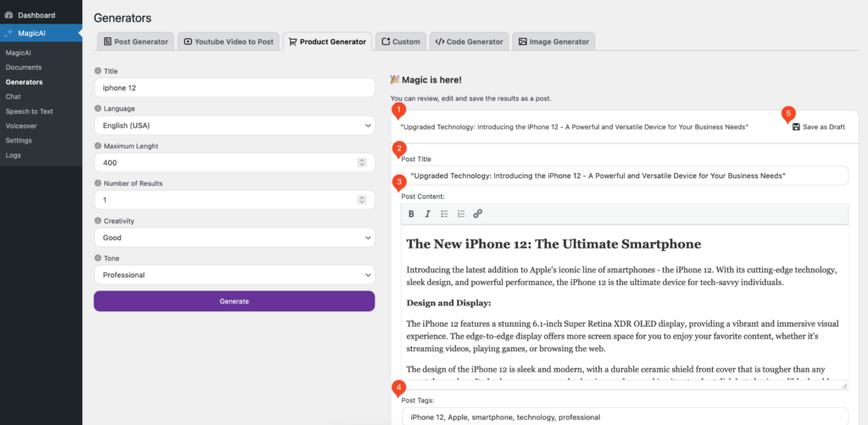
Task: Click the info icon beside Tone
Action: click(x=97, y=258)
